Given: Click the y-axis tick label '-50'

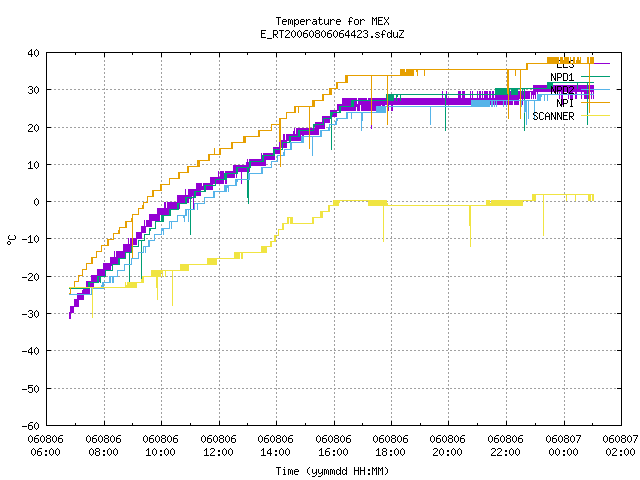Looking at the screenshot, I should click(x=31, y=389).
